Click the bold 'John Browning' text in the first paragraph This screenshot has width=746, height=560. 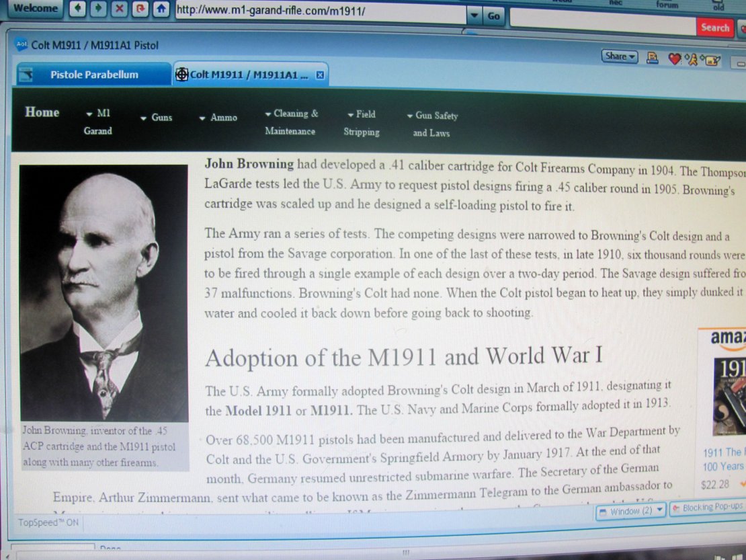[249, 163]
